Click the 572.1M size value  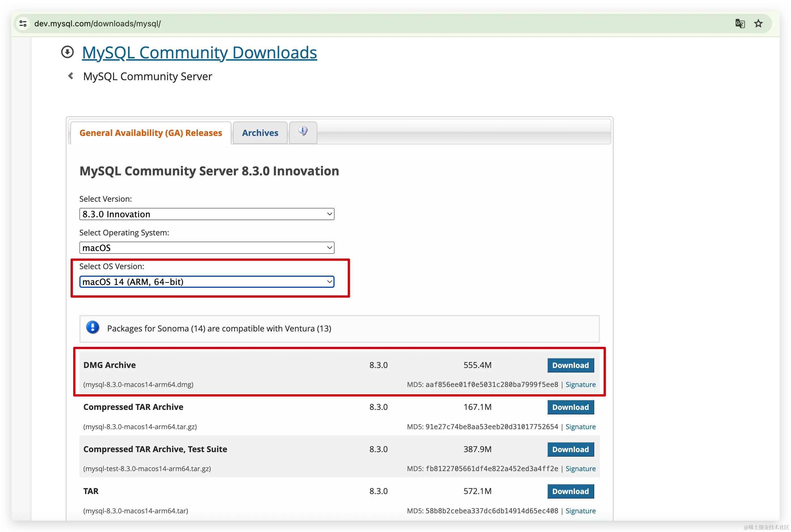(477, 491)
